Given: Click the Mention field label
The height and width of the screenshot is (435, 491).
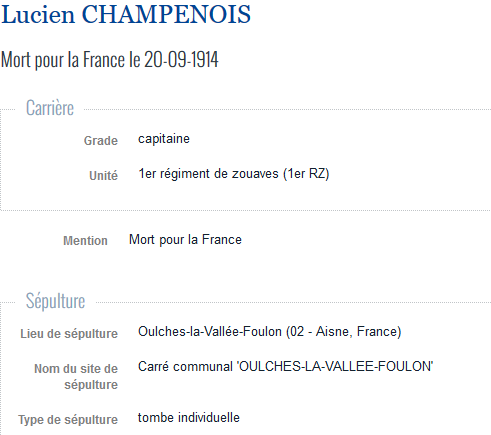Looking at the screenshot, I should coord(85,241).
